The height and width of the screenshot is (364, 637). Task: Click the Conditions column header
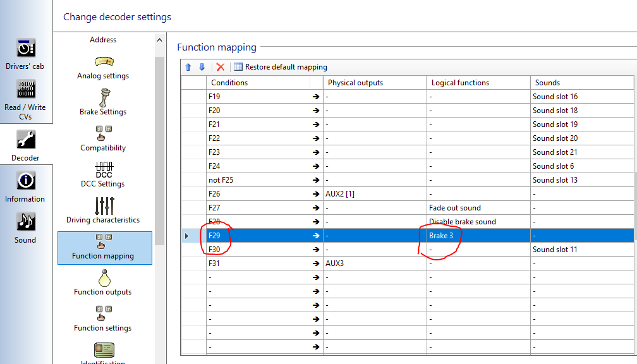click(258, 82)
